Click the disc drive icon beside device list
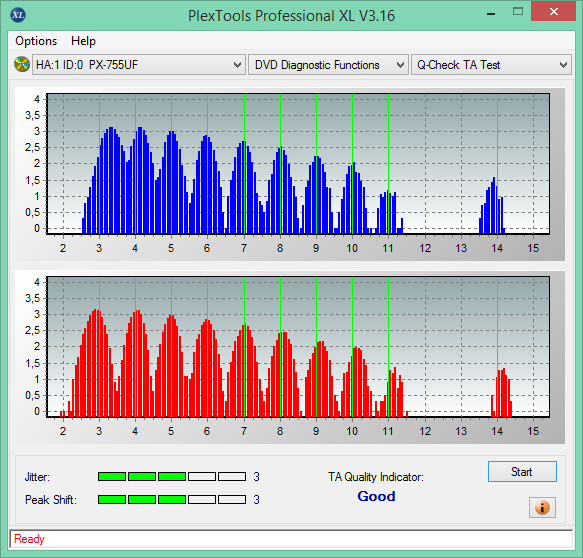The height and width of the screenshot is (558, 583). pyautogui.click(x=22, y=64)
